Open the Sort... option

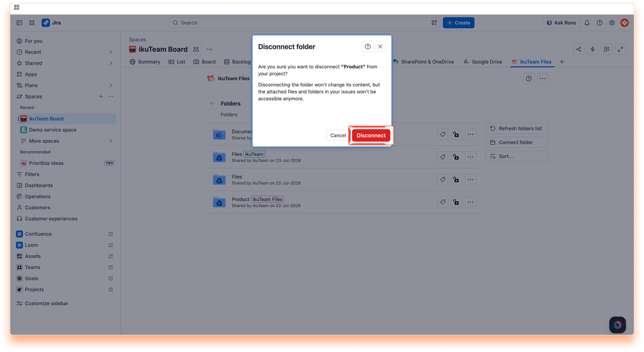517,156
